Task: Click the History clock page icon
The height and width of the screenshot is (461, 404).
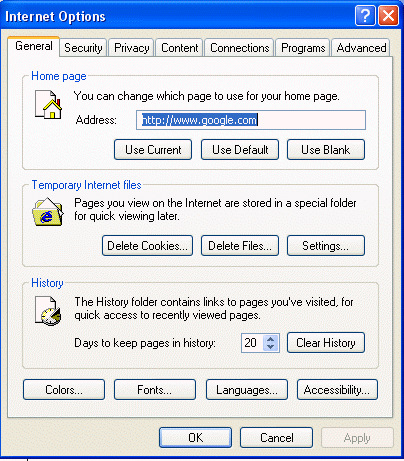Action: [x=48, y=311]
